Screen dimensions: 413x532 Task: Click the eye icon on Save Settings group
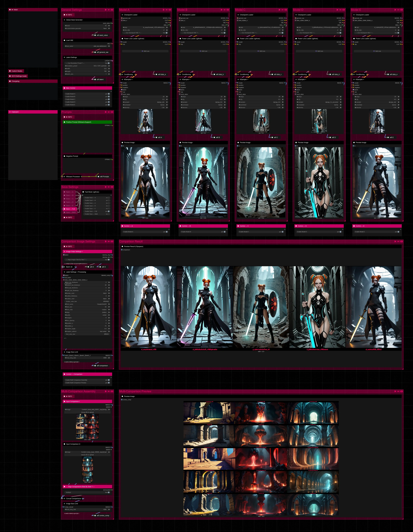click(x=112, y=187)
